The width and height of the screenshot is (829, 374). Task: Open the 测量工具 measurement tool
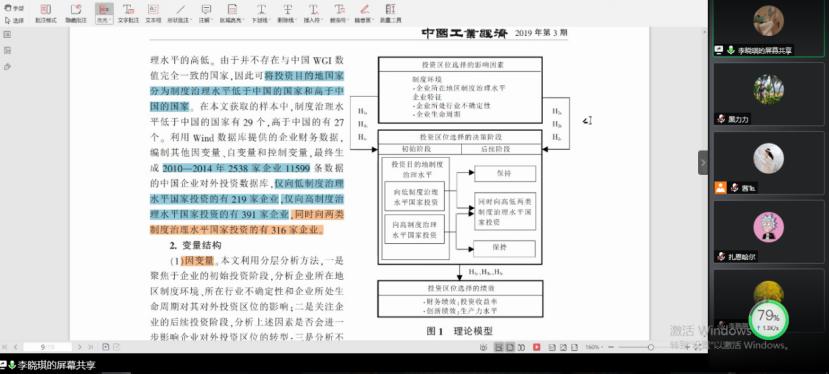coord(391,14)
